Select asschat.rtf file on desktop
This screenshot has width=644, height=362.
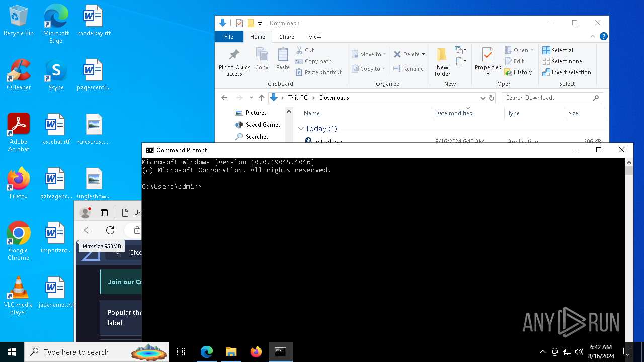pyautogui.click(x=56, y=130)
